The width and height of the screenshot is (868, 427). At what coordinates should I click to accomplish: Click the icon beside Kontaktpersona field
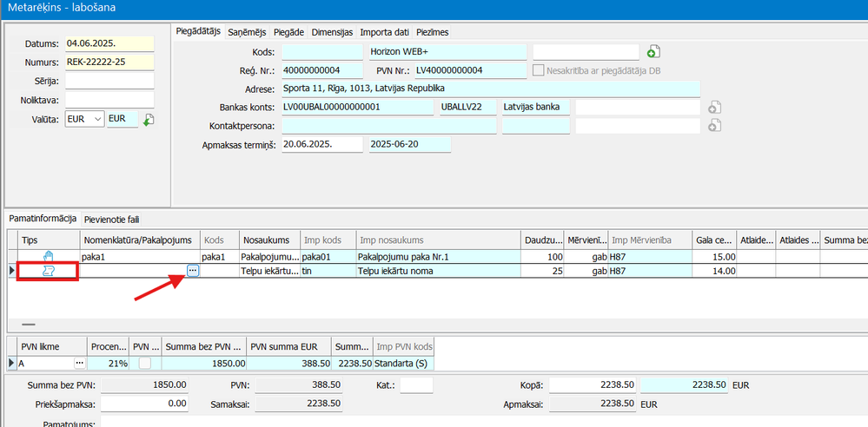[714, 126]
